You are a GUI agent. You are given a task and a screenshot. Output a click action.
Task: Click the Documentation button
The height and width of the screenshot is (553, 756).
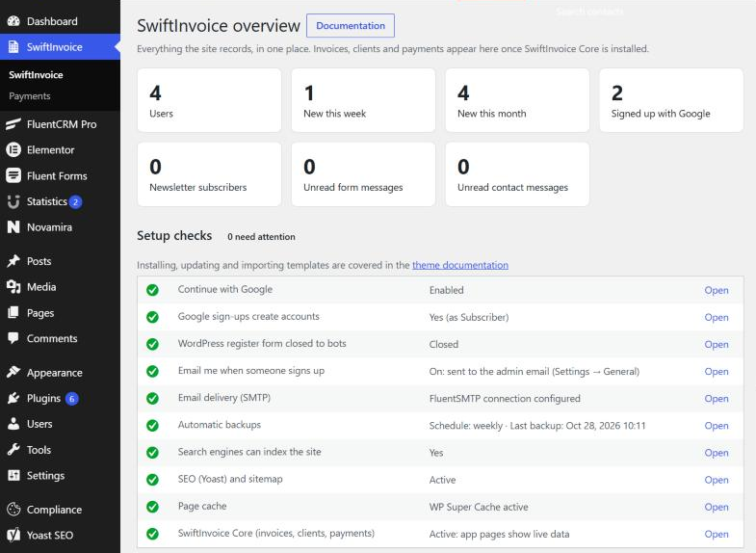coord(351,26)
